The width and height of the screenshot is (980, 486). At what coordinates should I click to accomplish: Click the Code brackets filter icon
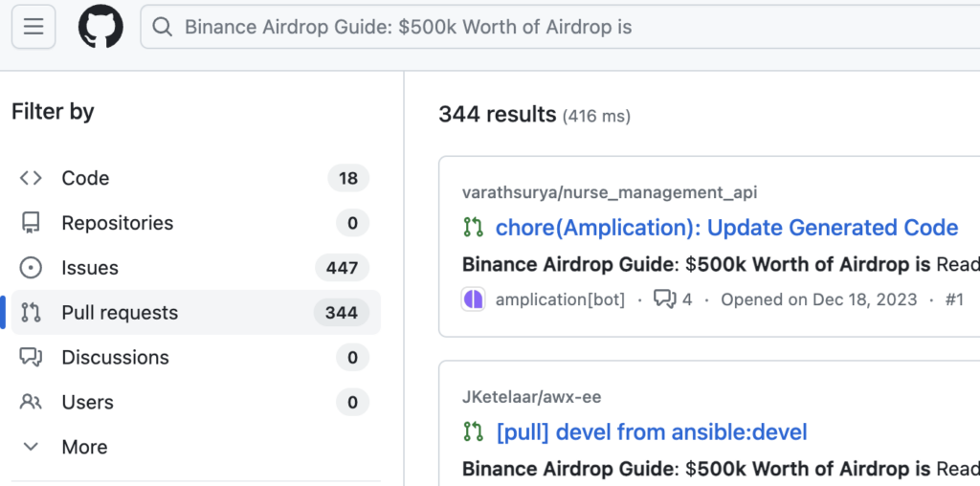31,178
